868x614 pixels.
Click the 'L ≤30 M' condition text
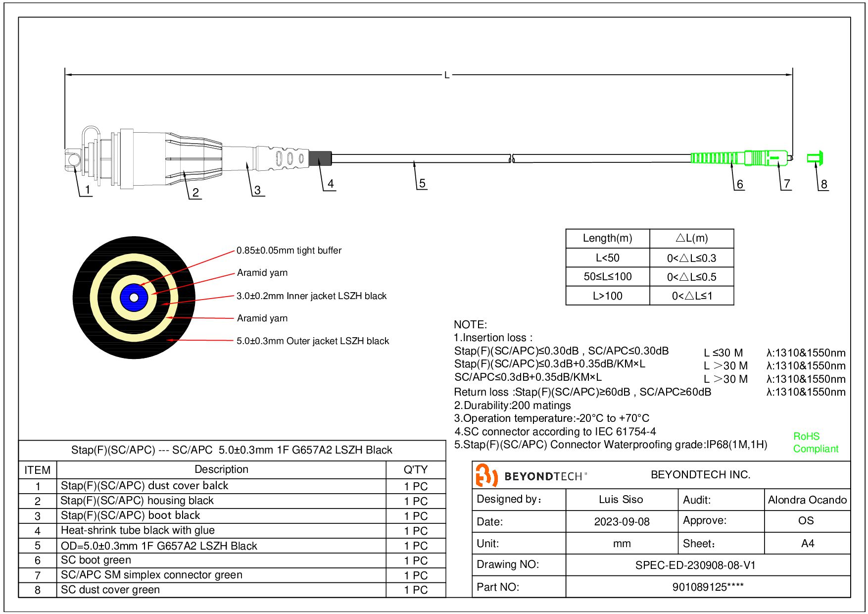click(723, 353)
